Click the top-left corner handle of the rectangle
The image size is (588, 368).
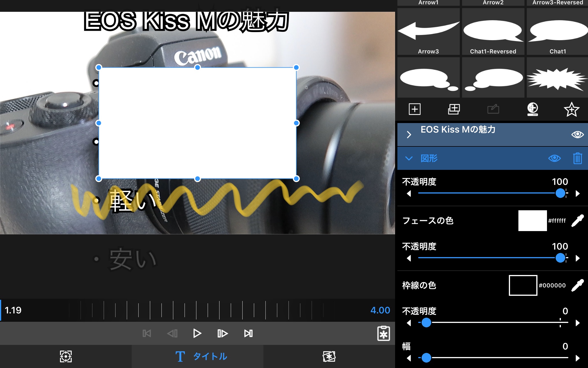pos(98,67)
